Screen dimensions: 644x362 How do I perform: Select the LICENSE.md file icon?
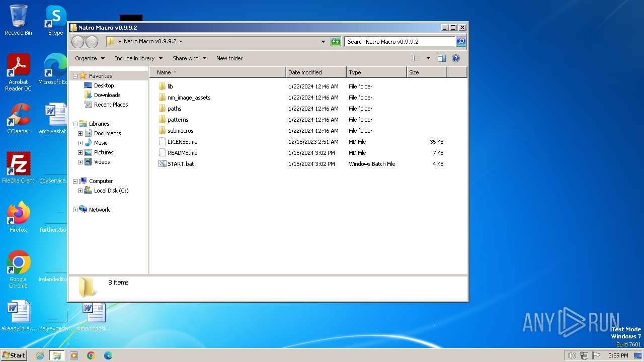[x=162, y=142]
